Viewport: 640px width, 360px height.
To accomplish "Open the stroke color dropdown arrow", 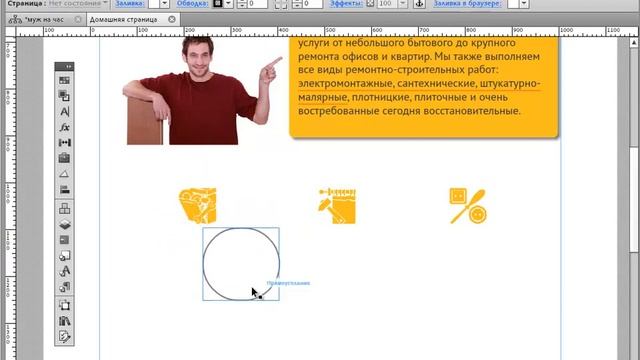I will (228, 4).
